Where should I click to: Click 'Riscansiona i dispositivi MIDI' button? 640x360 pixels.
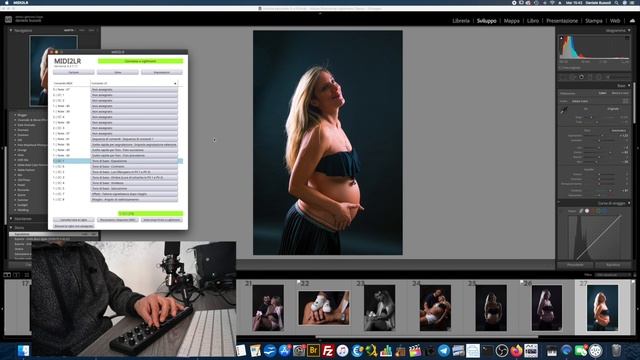[118, 220]
